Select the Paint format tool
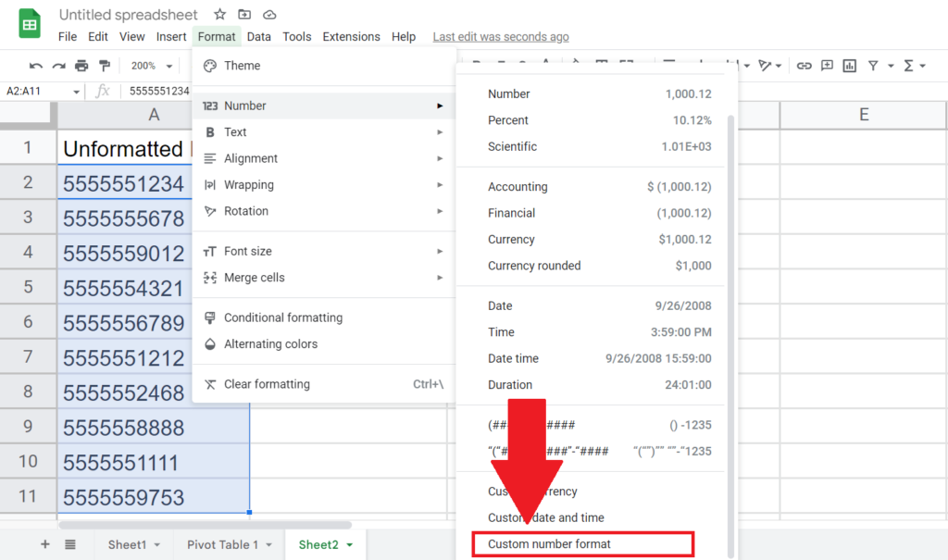948x560 pixels. [x=104, y=66]
